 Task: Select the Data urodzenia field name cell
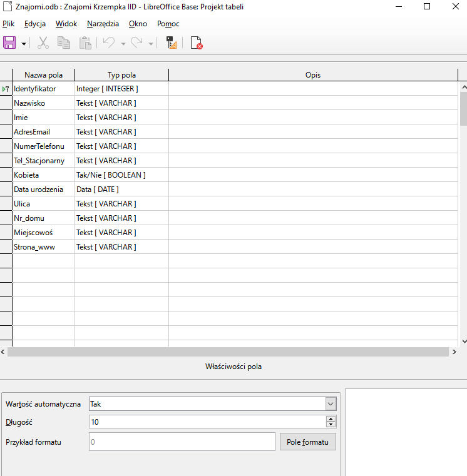pyautogui.click(x=43, y=189)
